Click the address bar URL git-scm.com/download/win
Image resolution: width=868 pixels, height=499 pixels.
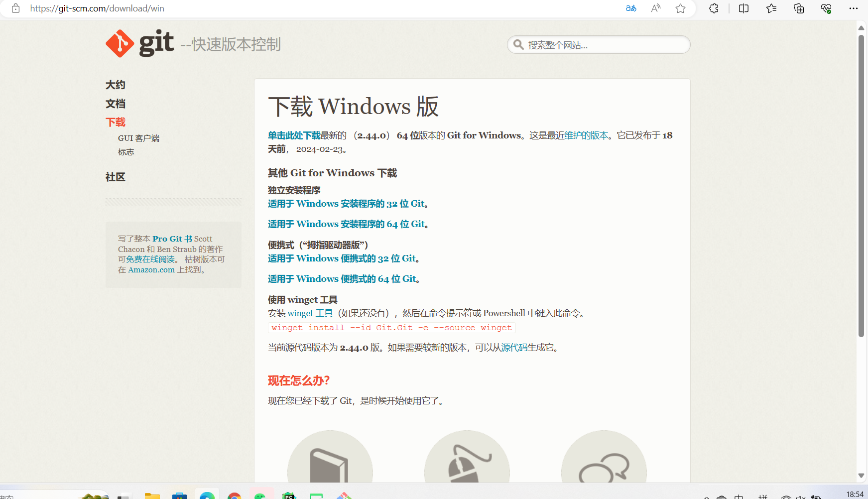pos(97,8)
